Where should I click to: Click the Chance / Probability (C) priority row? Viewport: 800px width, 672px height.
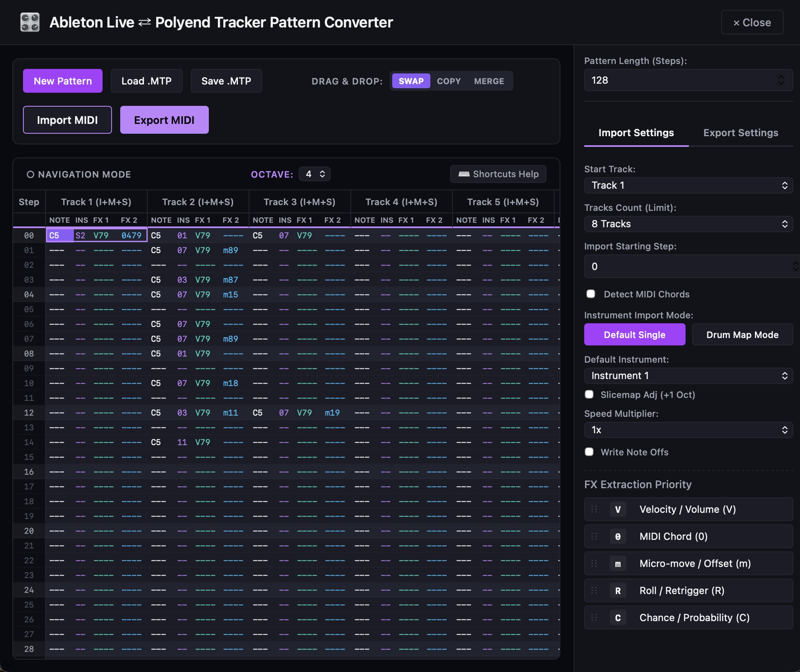pyautogui.click(x=688, y=617)
